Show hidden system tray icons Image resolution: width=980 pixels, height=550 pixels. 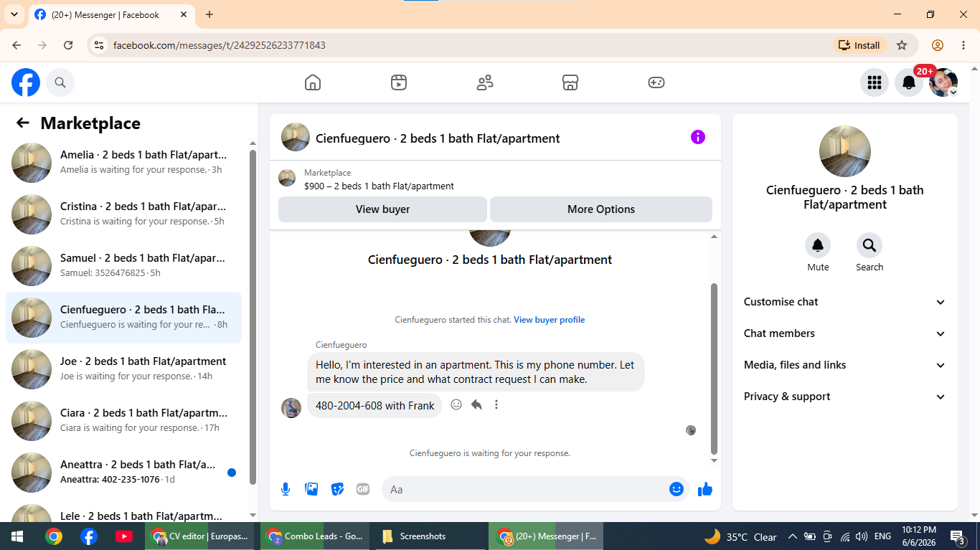tap(792, 536)
